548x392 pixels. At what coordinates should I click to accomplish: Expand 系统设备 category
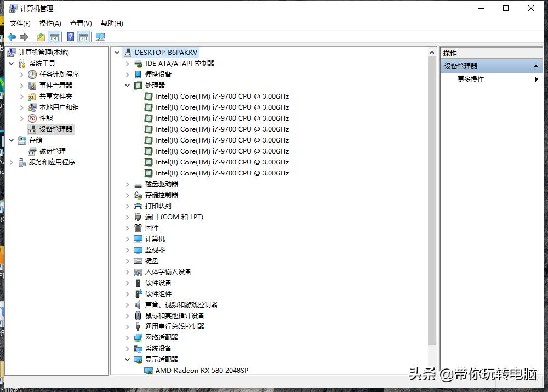[x=128, y=349]
